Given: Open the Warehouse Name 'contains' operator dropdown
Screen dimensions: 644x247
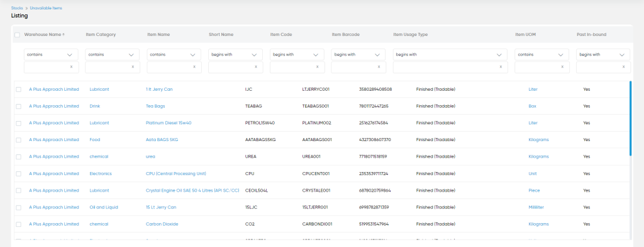Looking at the screenshot, I should click(51, 54).
